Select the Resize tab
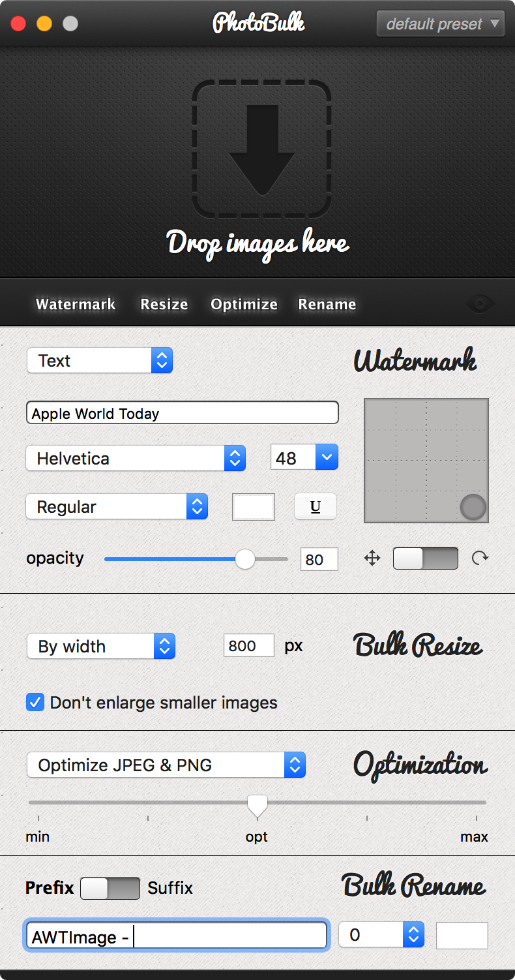This screenshot has width=515, height=980. point(164,304)
